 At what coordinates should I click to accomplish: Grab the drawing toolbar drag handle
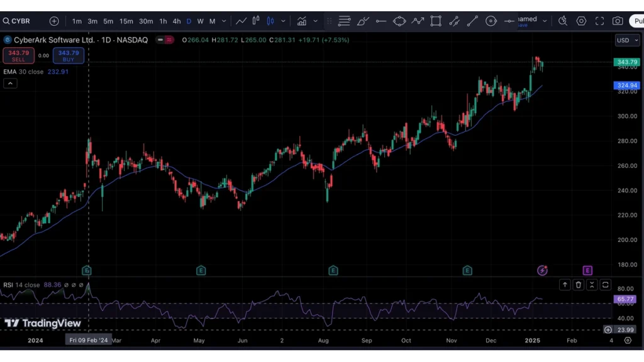click(x=330, y=21)
